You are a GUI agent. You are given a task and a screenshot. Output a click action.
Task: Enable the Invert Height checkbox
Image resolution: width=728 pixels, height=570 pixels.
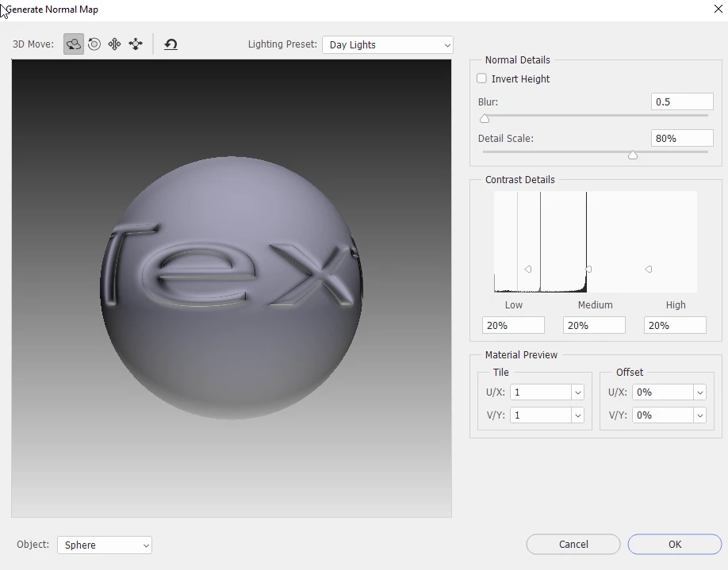coord(482,78)
